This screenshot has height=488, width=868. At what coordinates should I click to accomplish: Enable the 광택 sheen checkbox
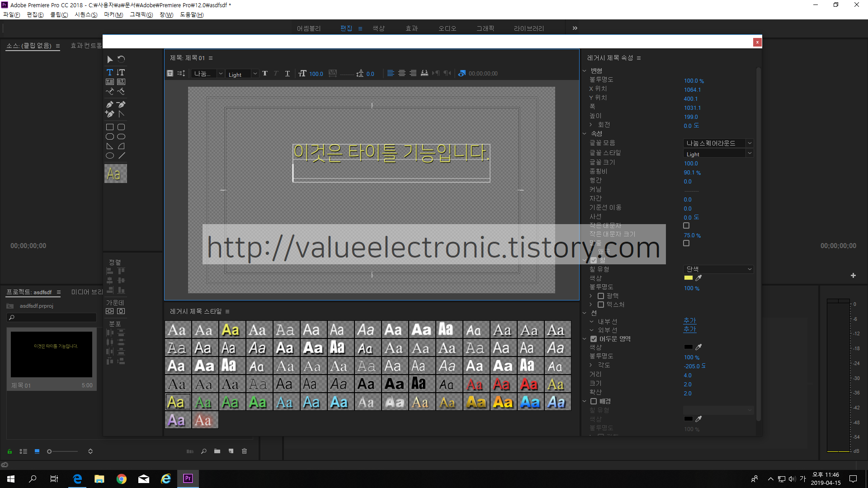pos(601,296)
